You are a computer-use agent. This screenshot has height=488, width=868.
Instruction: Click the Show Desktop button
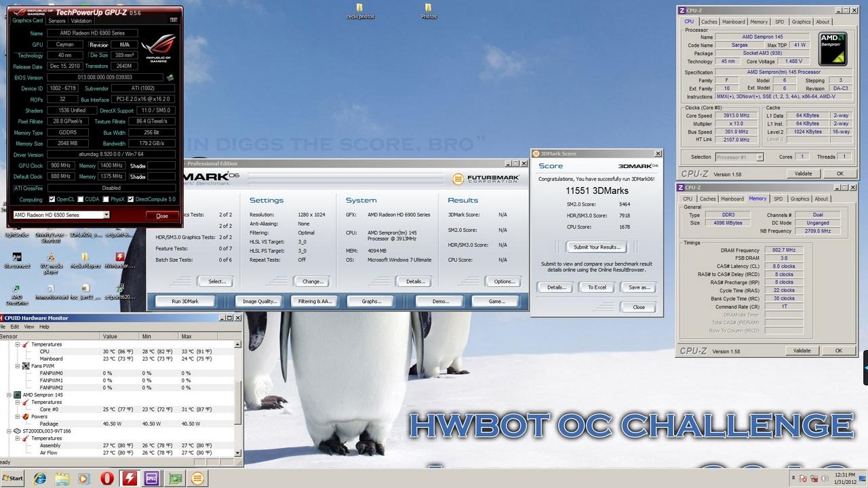[864, 479]
